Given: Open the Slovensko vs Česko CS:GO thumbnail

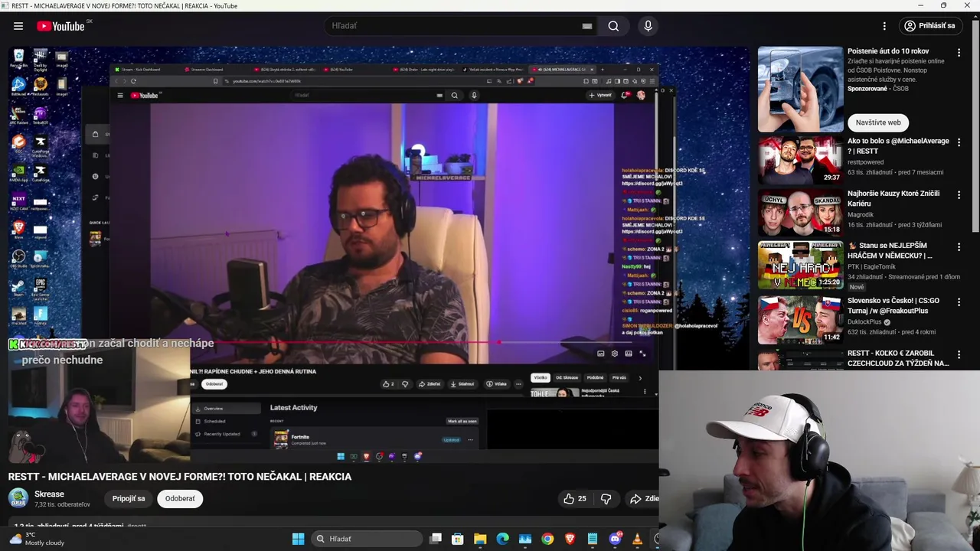Looking at the screenshot, I should coord(800,320).
